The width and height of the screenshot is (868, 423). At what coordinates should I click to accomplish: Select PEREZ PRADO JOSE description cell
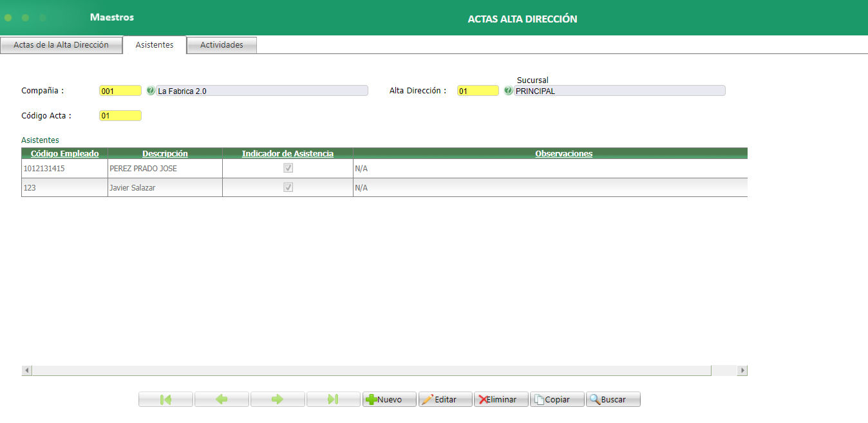pyautogui.click(x=165, y=169)
